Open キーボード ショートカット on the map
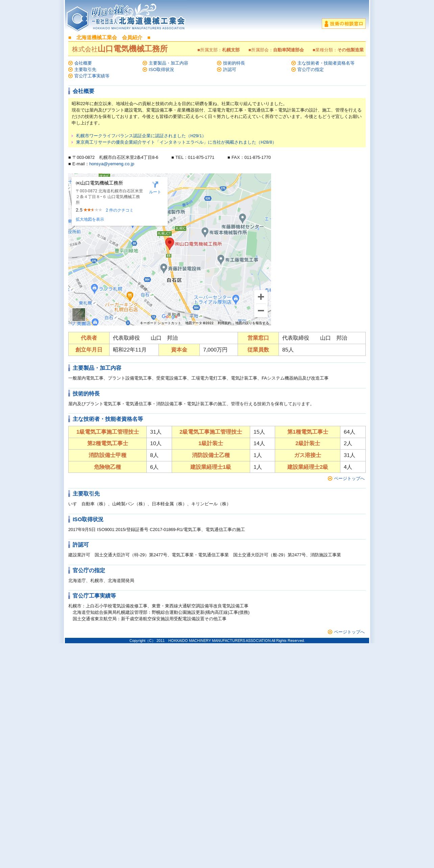This screenshot has width=434, height=868. coord(161,323)
